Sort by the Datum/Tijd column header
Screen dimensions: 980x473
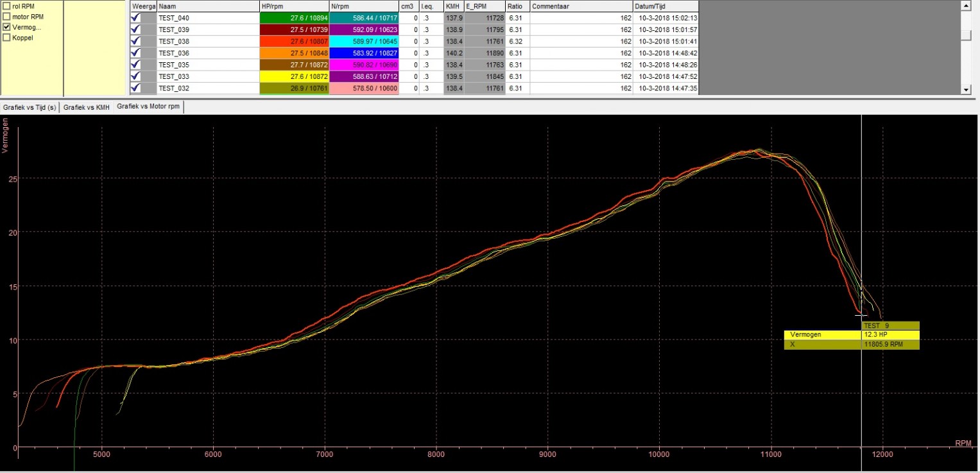(666, 6)
